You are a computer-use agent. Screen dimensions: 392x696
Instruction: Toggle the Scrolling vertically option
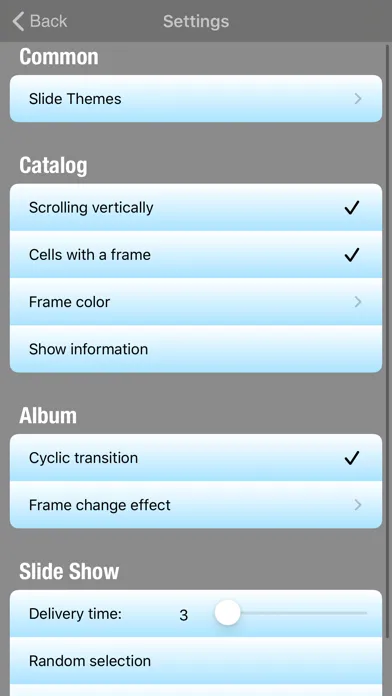click(196, 207)
